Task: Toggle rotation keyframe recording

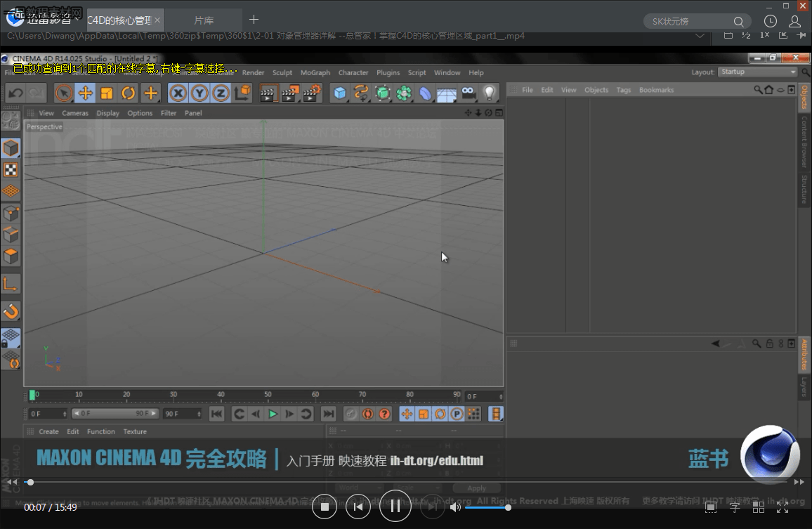Action: coord(440,414)
